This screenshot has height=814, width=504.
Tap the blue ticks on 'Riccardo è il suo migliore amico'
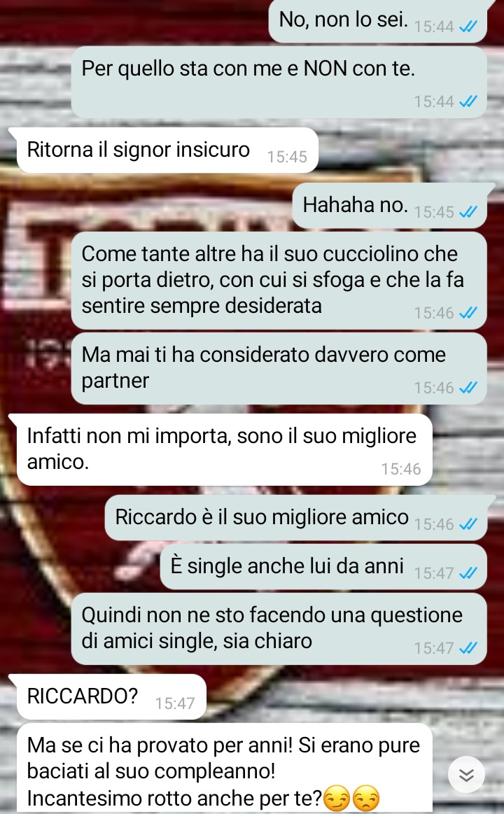[468, 524]
